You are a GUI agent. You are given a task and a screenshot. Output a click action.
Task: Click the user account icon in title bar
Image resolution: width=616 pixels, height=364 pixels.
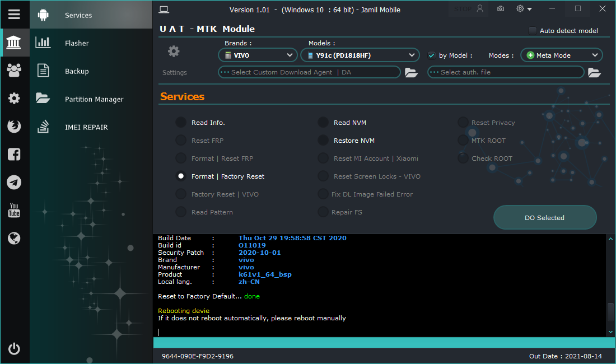(x=480, y=8)
